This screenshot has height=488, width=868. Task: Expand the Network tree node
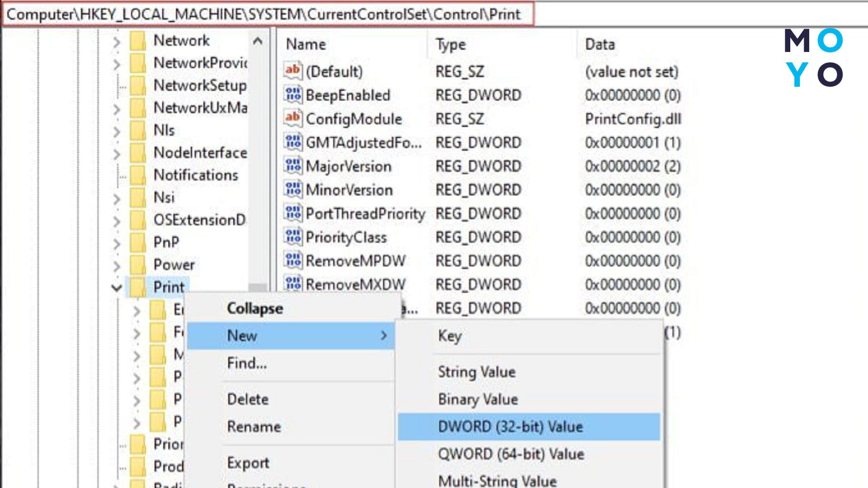point(117,40)
